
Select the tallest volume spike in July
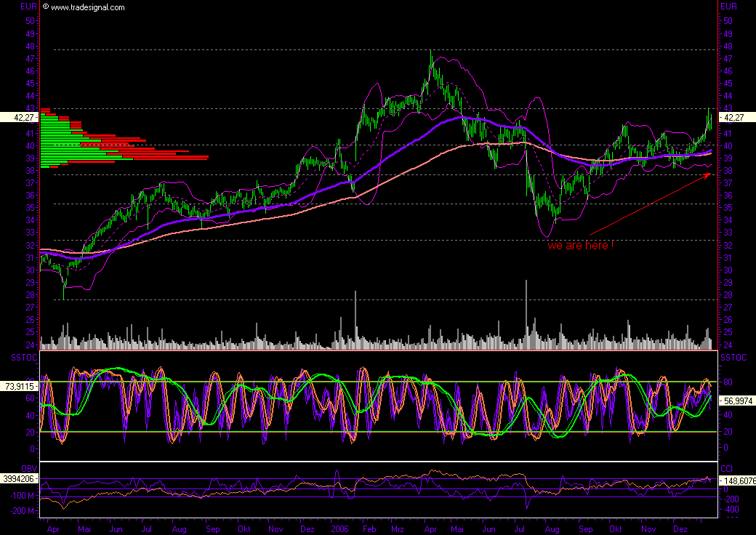point(525,305)
